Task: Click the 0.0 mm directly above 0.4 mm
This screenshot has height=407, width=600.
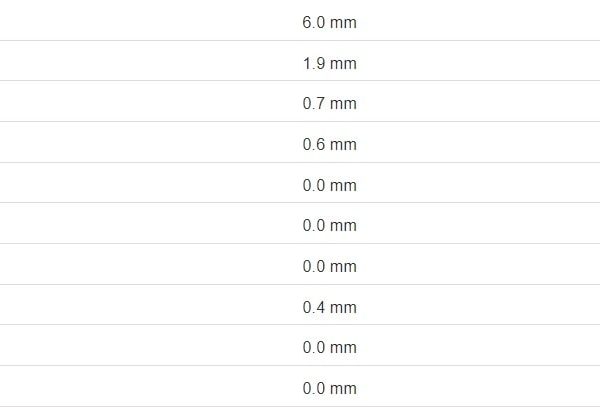Action: coord(329,267)
